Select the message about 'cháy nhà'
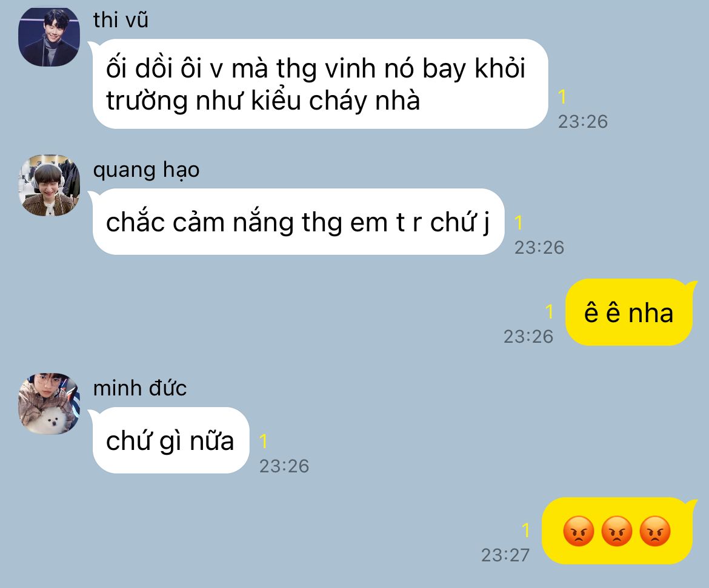Image resolution: width=709 pixels, height=588 pixels. (320, 84)
